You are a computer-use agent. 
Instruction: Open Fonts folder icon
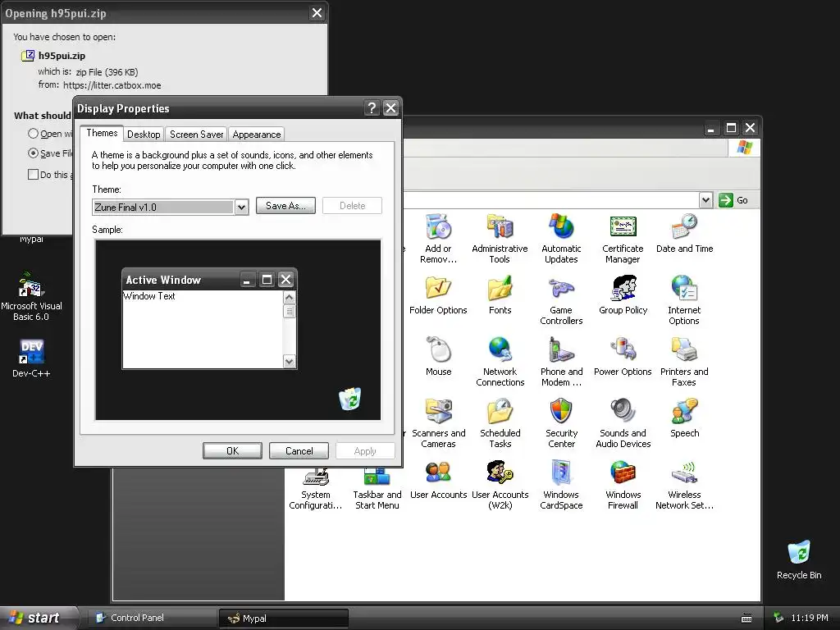(500, 288)
